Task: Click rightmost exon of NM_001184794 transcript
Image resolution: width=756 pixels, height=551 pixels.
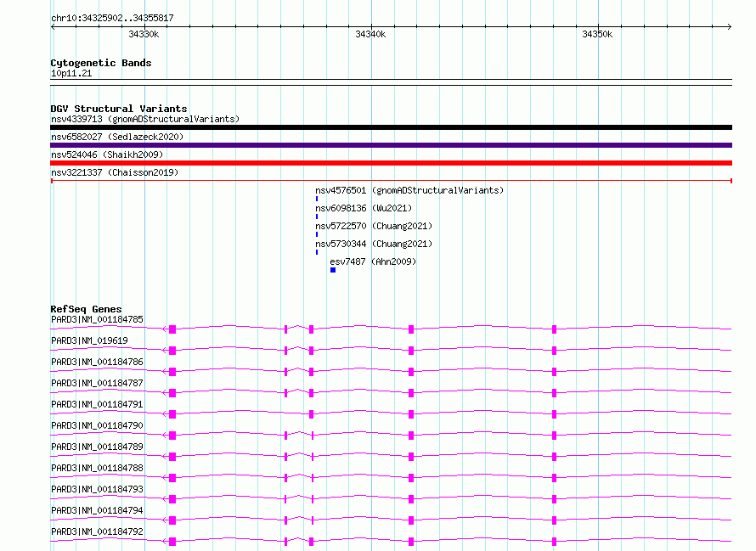Action: coord(554,520)
